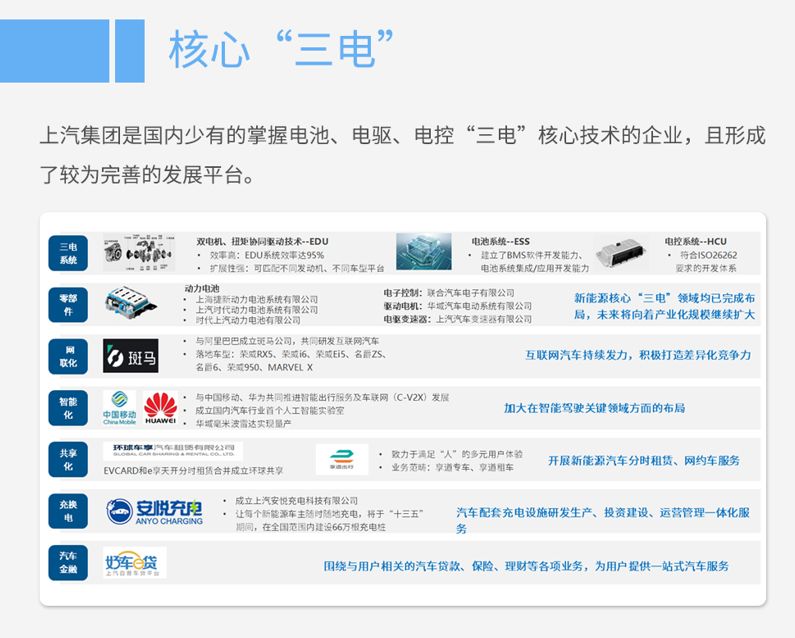Click the 安悦充电 ANYO CHARGING logo
This screenshot has width=795, height=638.
click(x=155, y=512)
